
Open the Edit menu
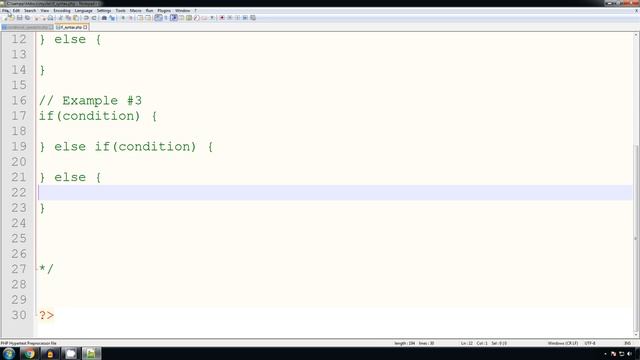tap(16, 11)
